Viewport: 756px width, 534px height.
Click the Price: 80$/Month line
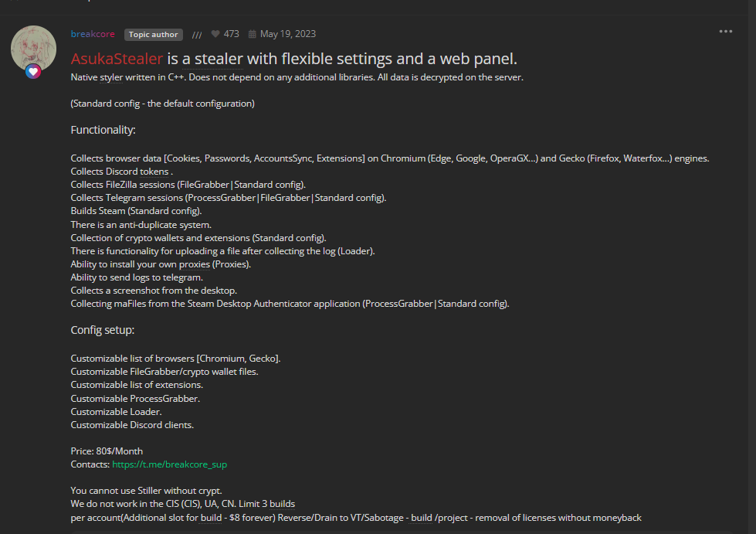click(x=107, y=451)
